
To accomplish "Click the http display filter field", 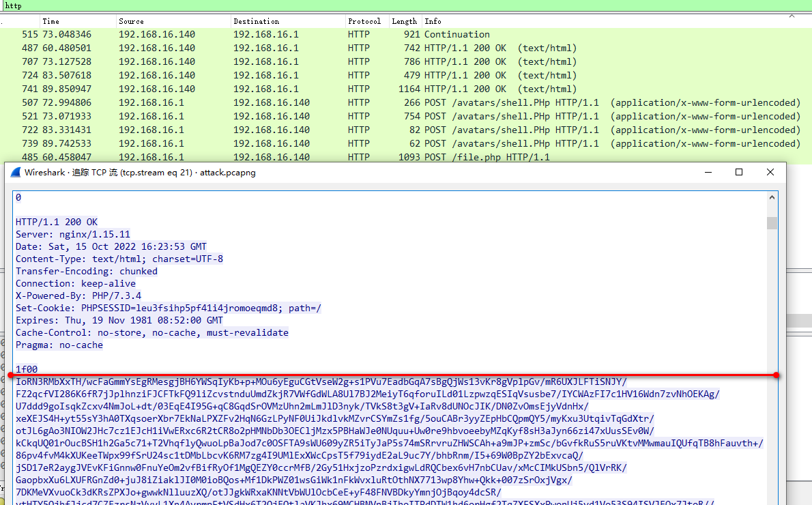I will click(x=406, y=5).
